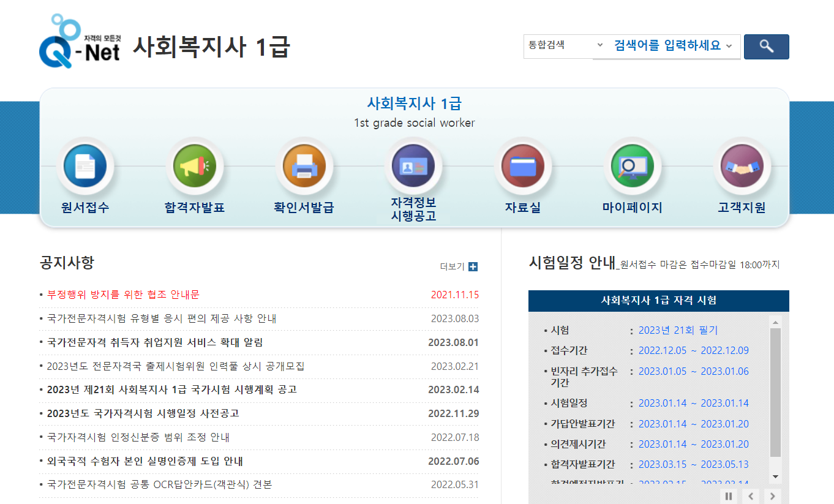
Task: Select the 고객지원 menu label
Action: 742,208
